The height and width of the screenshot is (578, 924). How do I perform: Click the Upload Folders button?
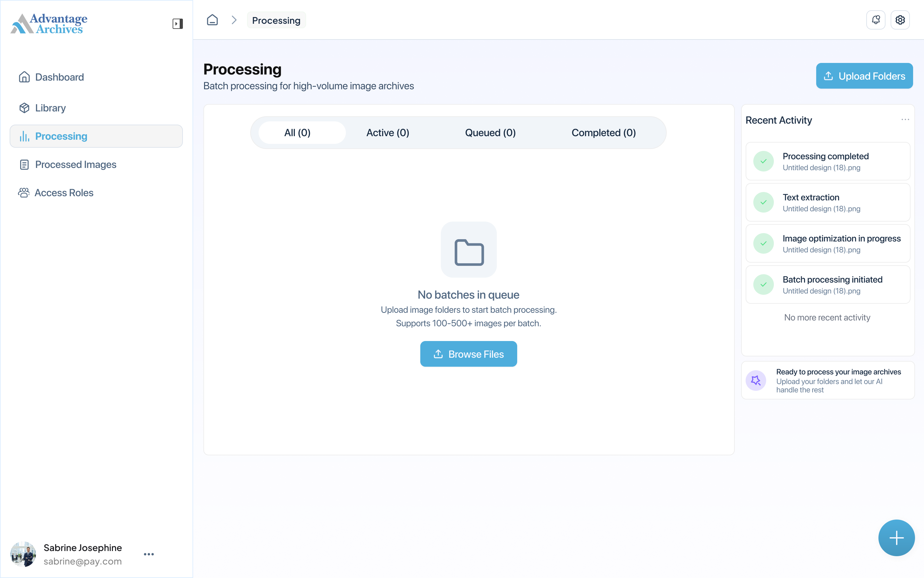coord(864,76)
